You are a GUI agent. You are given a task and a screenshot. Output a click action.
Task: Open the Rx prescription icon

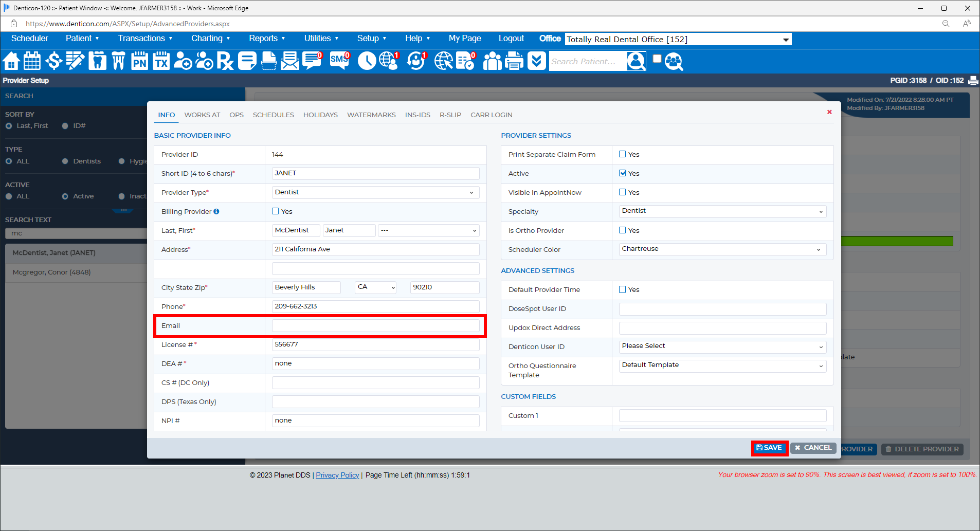[225, 61]
